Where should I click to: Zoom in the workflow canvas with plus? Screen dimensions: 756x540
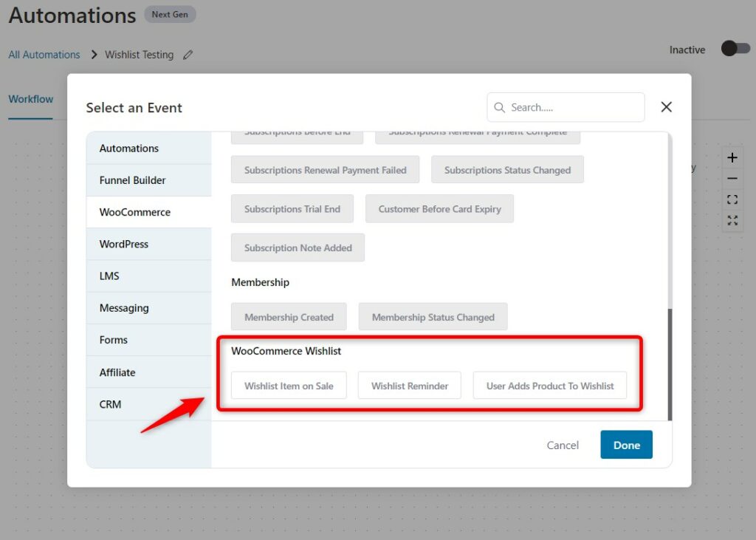point(732,158)
